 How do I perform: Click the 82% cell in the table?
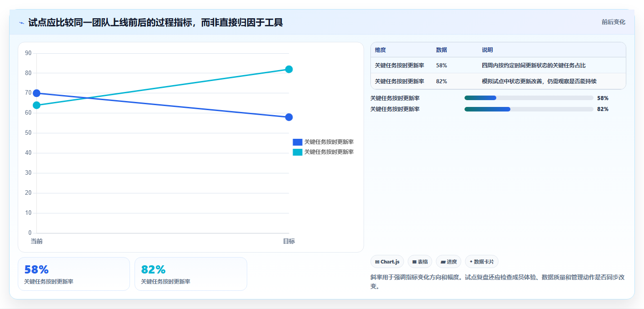coord(441,81)
